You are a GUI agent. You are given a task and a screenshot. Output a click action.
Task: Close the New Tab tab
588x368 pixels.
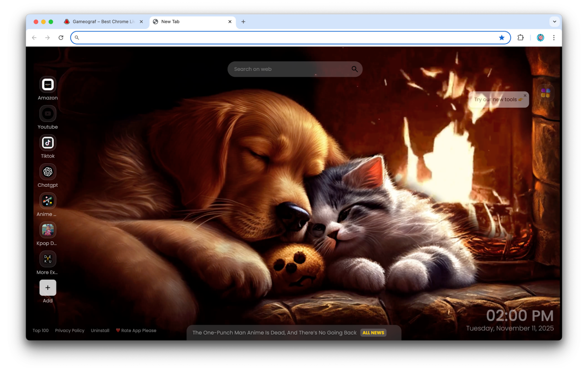point(230,22)
